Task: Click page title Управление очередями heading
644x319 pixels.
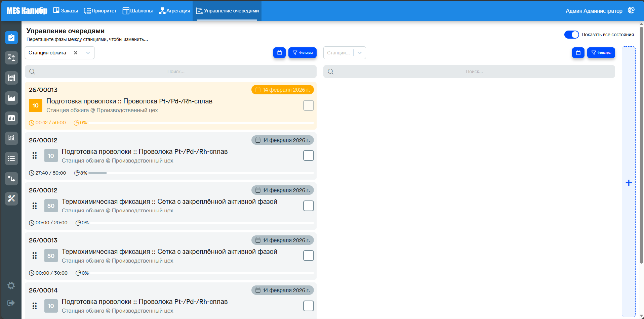Action: click(66, 31)
